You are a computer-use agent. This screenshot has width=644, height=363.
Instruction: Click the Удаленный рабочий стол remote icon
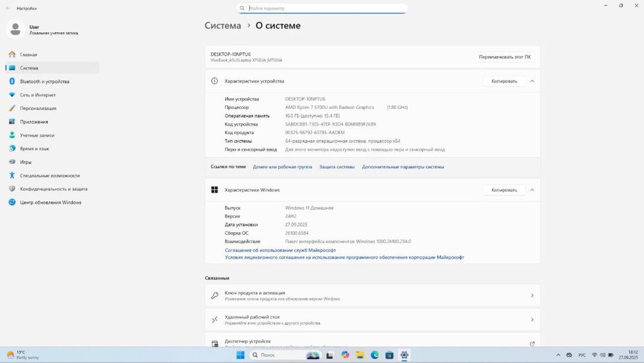215,319
